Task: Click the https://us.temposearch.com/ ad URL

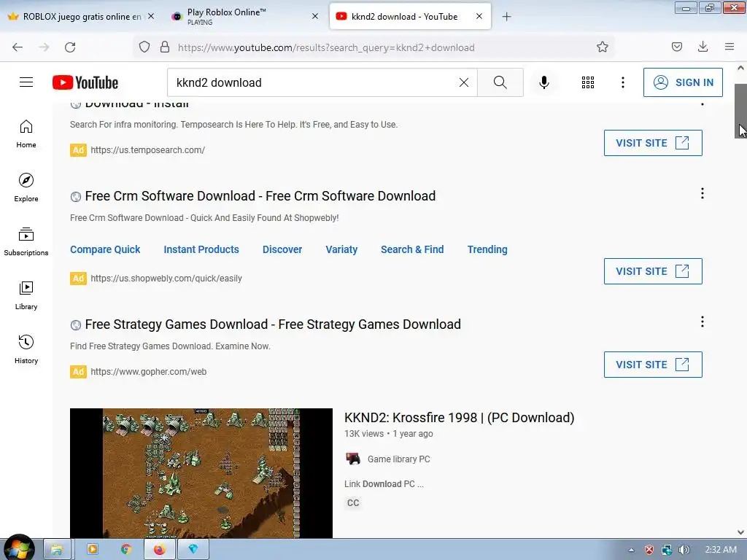Action: click(x=147, y=150)
